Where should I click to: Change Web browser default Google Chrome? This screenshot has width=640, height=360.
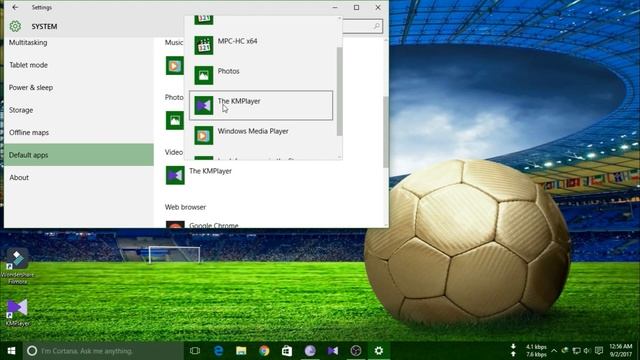coord(202,224)
